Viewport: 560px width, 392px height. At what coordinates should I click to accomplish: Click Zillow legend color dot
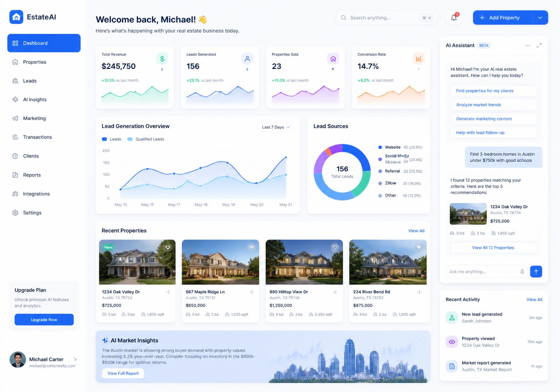380,183
